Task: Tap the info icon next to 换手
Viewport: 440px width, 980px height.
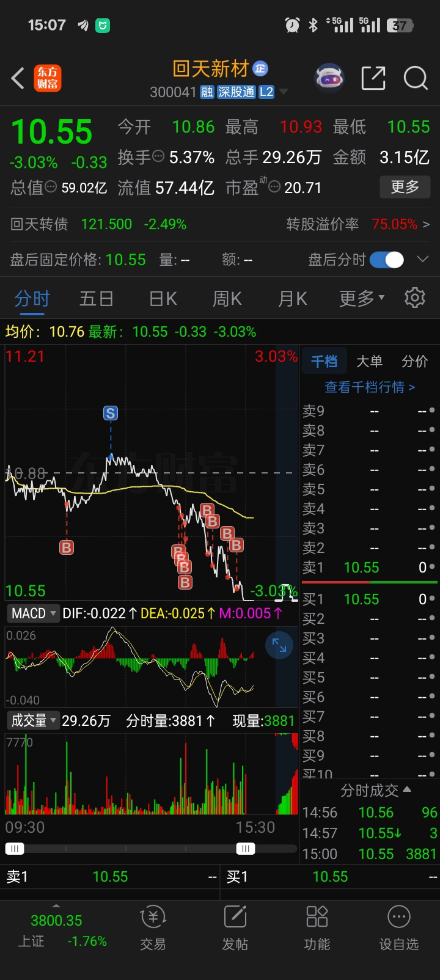Action: click(158, 156)
